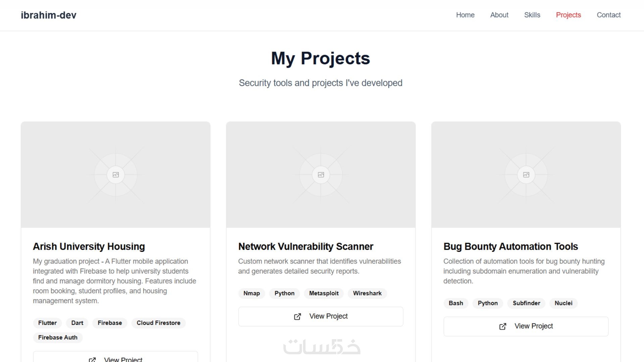This screenshot has width=644, height=362.
Task: Click the ibrahim-dev site logo
Action: [x=49, y=15]
